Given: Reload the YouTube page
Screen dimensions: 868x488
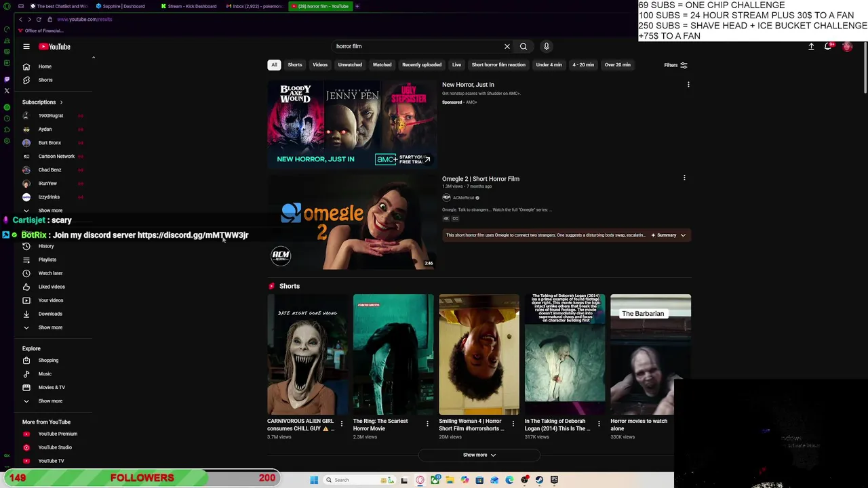Looking at the screenshot, I should tap(39, 19).
